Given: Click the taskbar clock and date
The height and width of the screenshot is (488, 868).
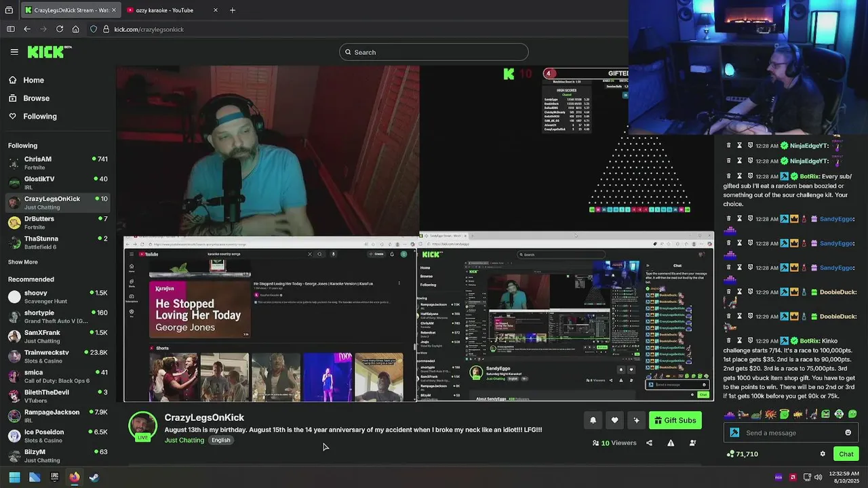Looking at the screenshot, I should pos(845,477).
